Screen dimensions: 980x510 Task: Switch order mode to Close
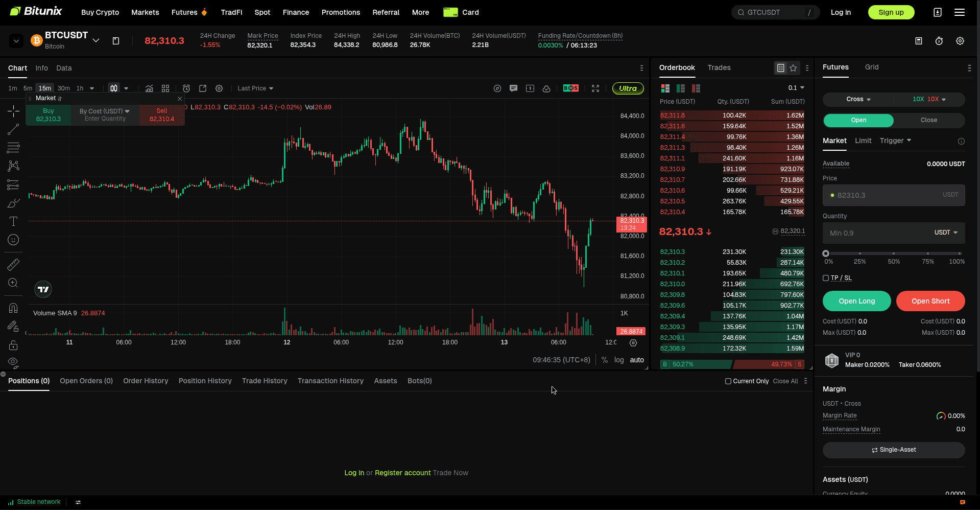(929, 120)
